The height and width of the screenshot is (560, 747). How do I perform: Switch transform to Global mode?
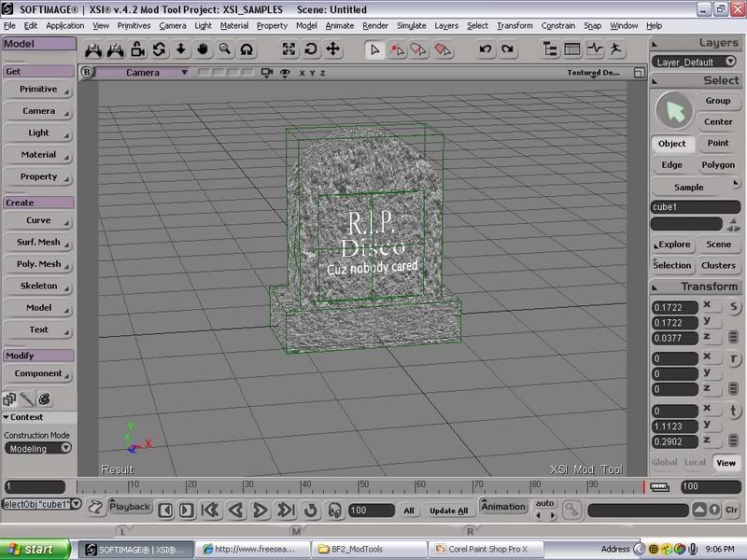(x=664, y=462)
